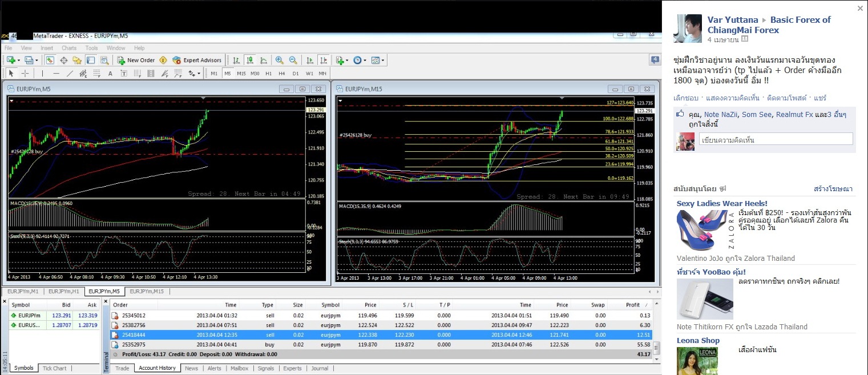Switch timeframe to D1
868x375 pixels.
click(296, 74)
